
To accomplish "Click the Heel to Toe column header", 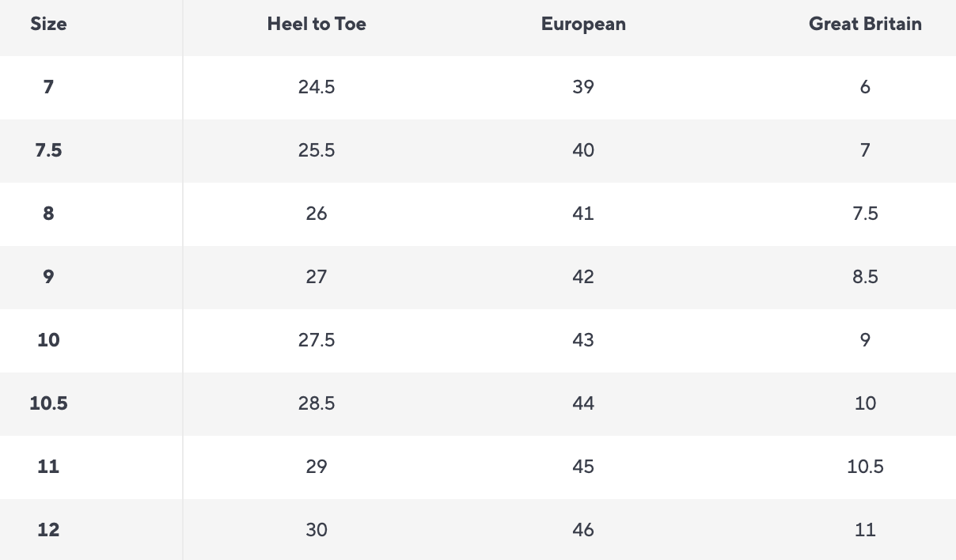I will [x=317, y=24].
